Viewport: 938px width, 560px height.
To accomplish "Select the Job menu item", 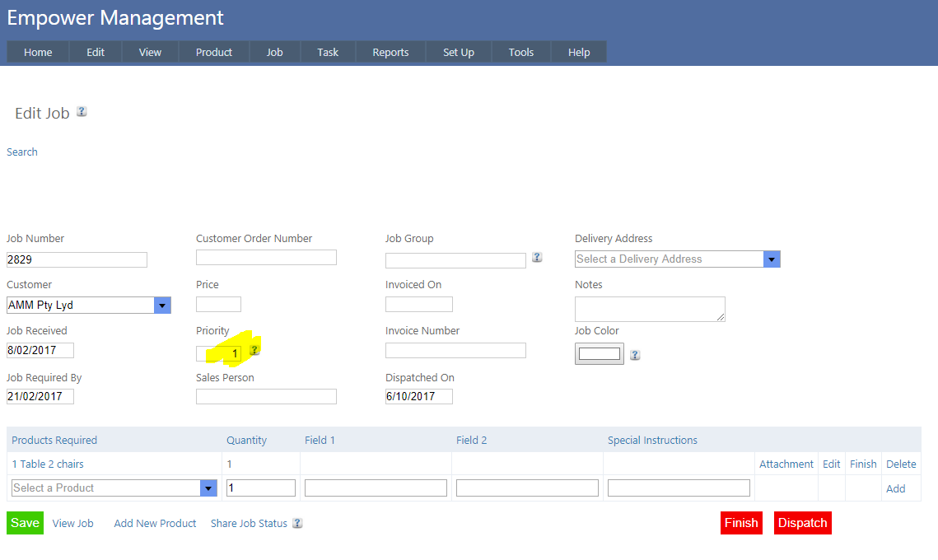I will click(x=274, y=52).
